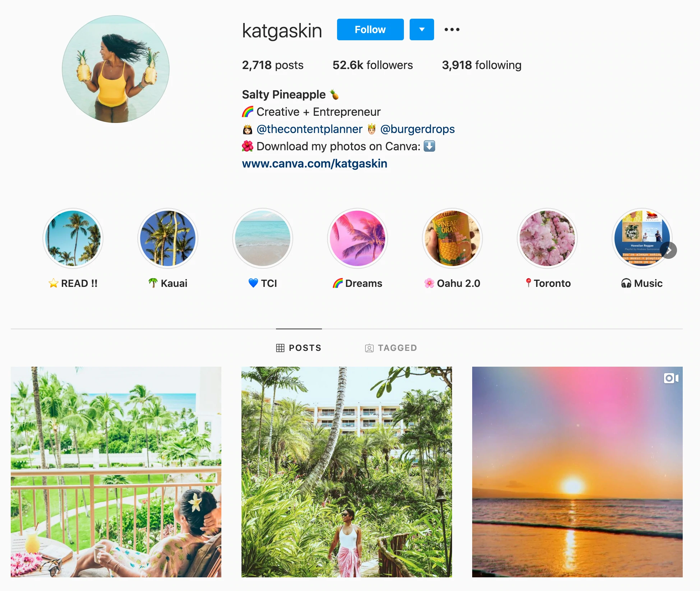Open the Oahu 2.0 highlight
700x591 pixels.
[452, 238]
